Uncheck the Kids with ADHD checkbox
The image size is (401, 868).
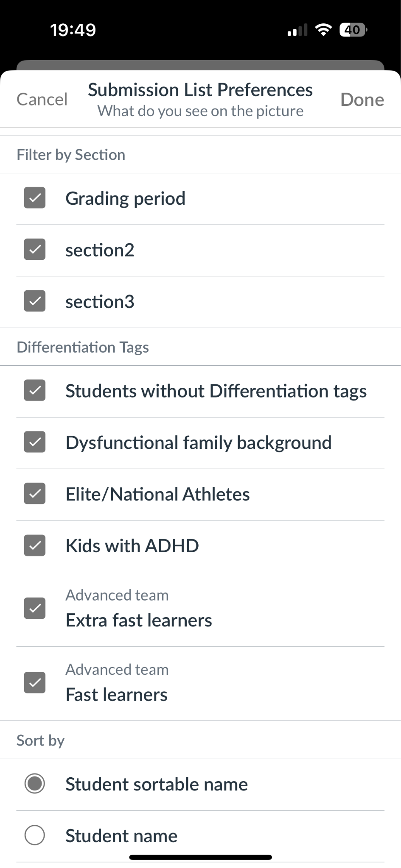click(x=35, y=545)
